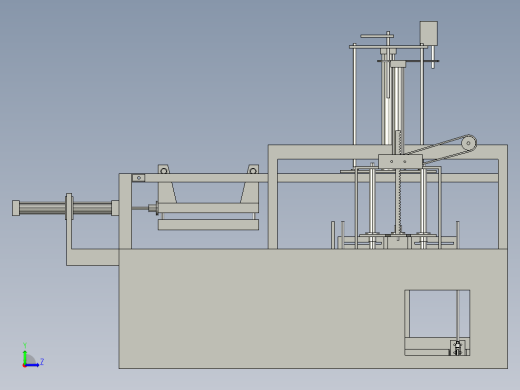Select small bracket with hole at beam's left end
520x390 pixels.
coord(138,178)
